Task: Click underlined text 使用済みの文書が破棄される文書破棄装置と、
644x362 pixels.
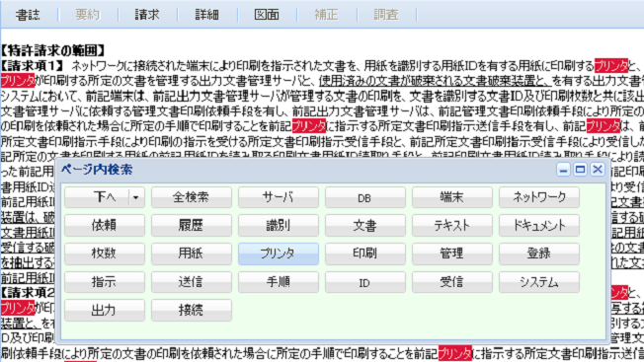Action: (435, 80)
